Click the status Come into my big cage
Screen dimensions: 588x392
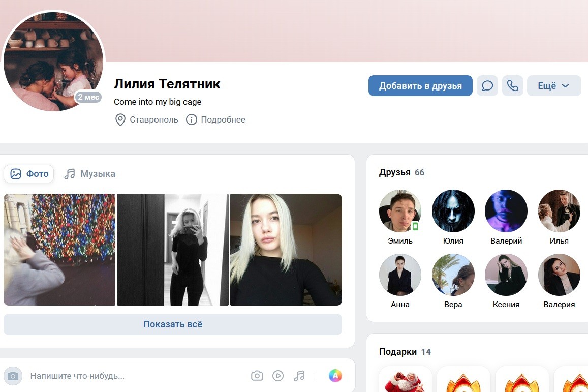click(158, 102)
